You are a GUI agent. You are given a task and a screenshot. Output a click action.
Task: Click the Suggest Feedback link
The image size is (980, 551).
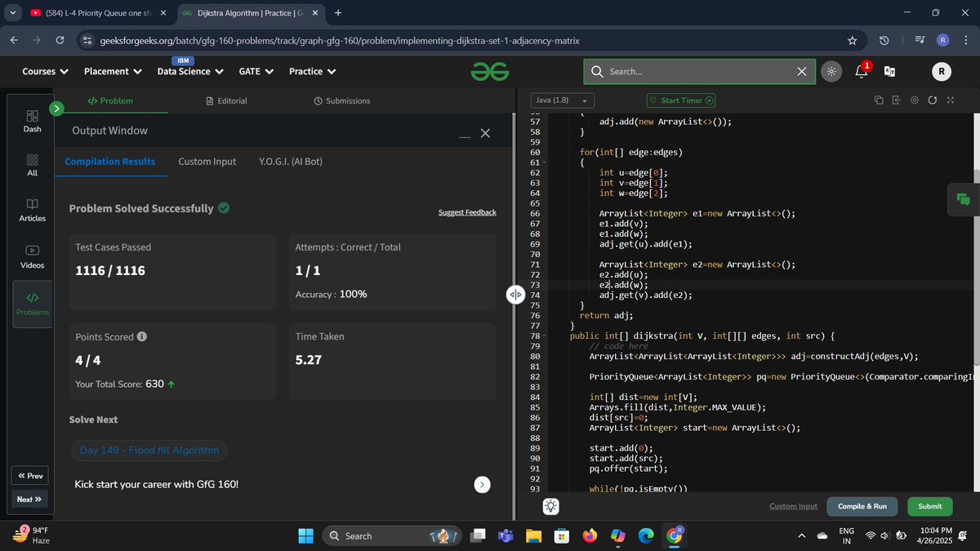(467, 212)
